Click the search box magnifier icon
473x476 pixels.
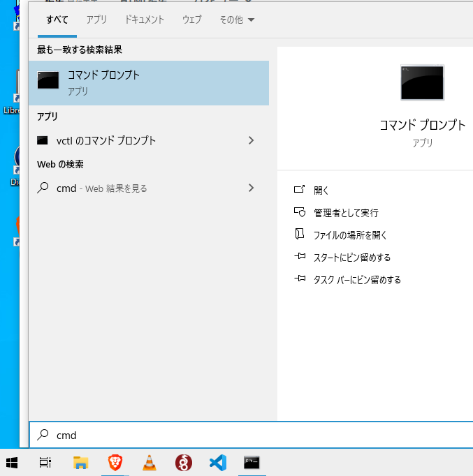click(43, 435)
